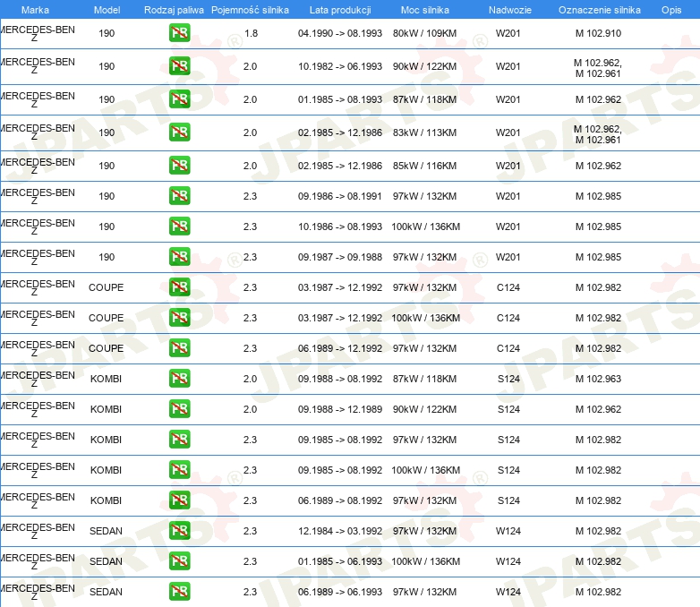Viewport: 700px width, 607px height.
Task: Select engine code M 102.910 cell
Action: point(598,33)
